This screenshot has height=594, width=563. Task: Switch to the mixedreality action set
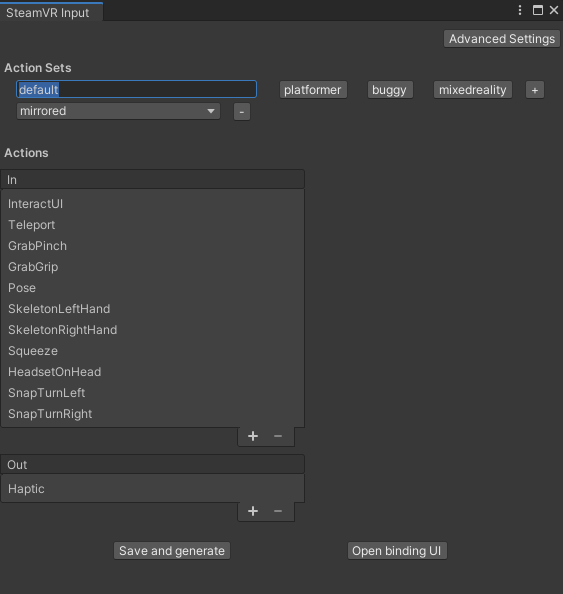pos(472,90)
